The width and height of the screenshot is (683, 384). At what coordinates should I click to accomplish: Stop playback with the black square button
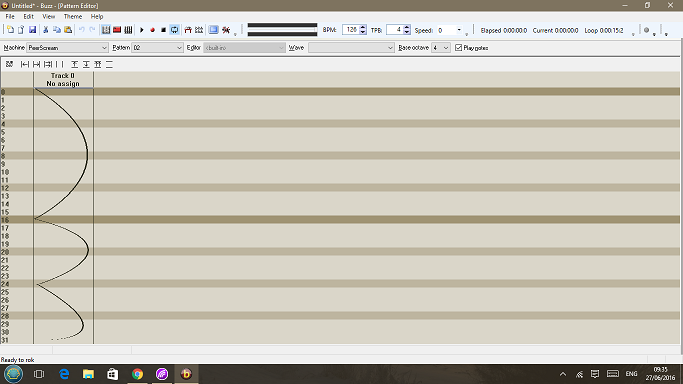pos(163,30)
